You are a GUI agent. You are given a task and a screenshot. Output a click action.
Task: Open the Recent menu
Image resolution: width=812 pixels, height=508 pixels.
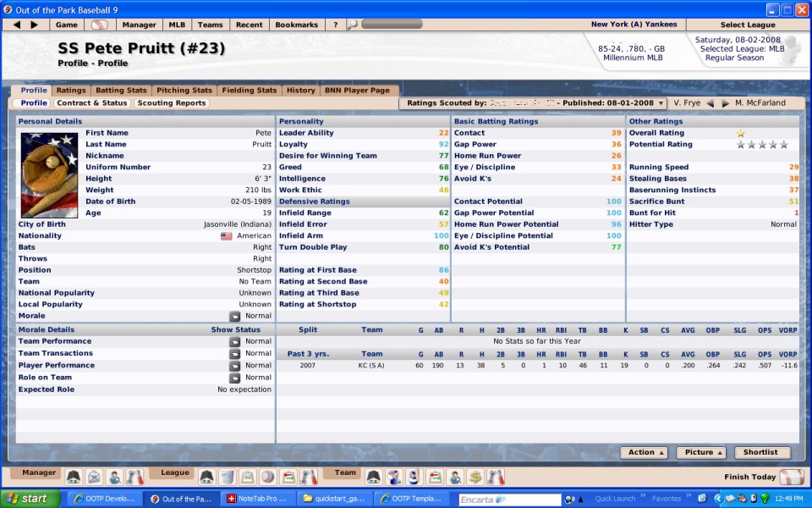tap(249, 25)
